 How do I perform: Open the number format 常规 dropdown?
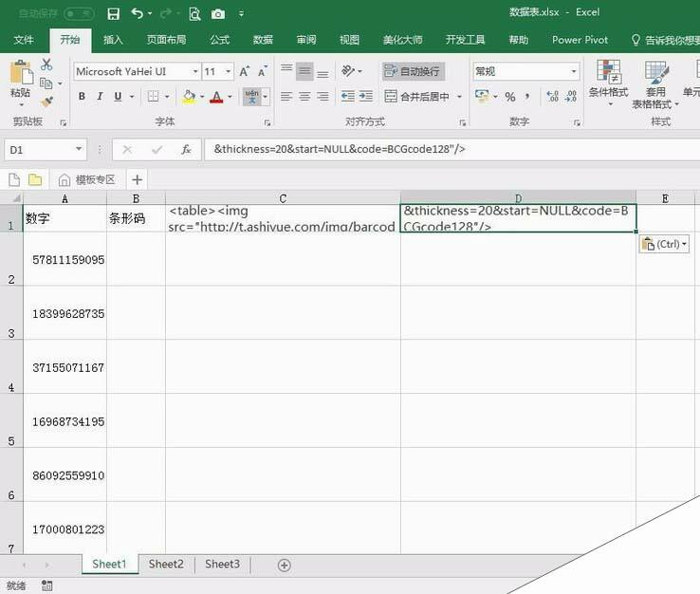pyautogui.click(x=574, y=71)
